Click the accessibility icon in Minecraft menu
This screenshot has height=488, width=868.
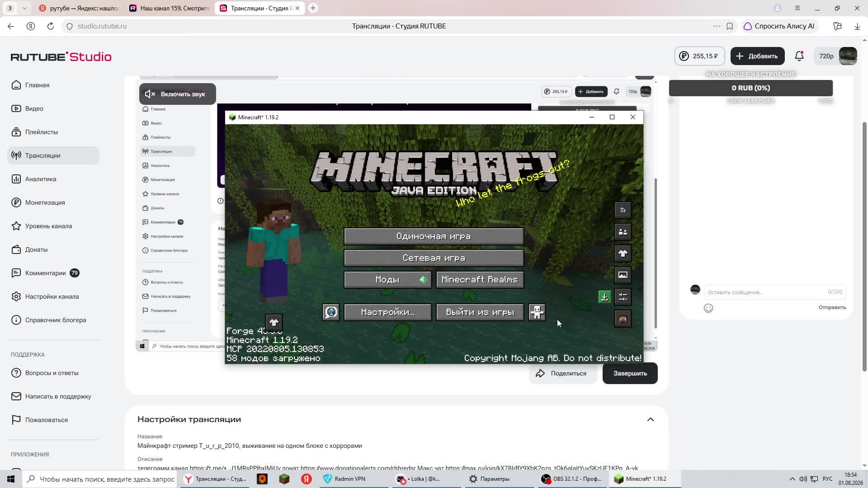(x=537, y=312)
